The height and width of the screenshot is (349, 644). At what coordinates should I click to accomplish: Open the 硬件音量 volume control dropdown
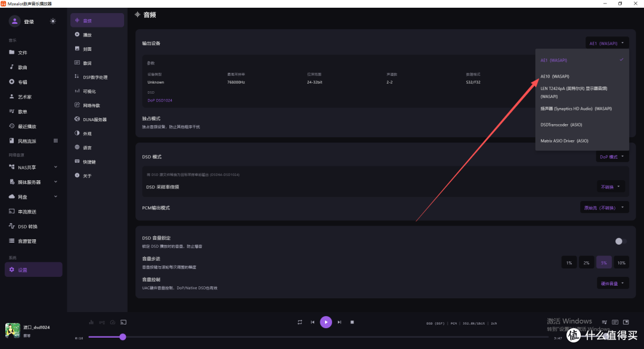coord(612,283)
